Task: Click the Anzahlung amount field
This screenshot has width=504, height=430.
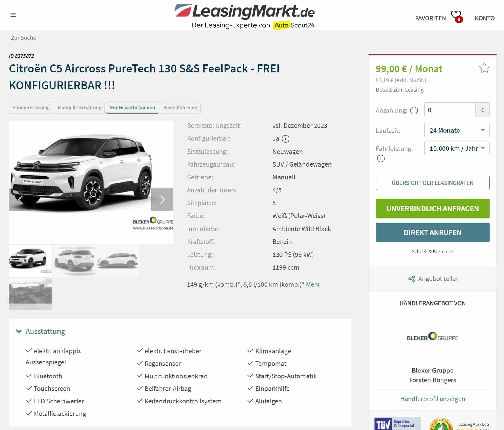Action: [x=450, y=110]
